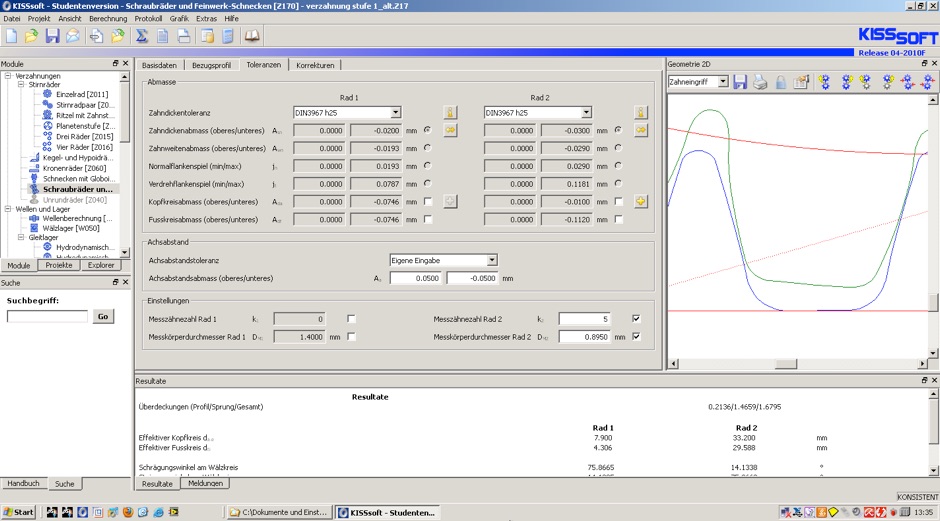The height and width of the screenshot is (521, 940).
Task: Open the Berechnung menu
Action: click(x=108, y=19)
